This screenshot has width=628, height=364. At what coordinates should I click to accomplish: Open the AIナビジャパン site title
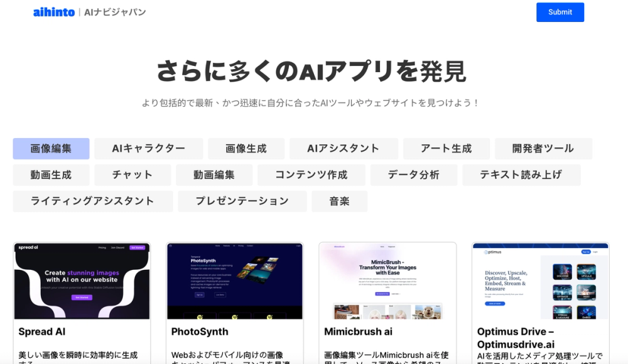tap(115, 13)
